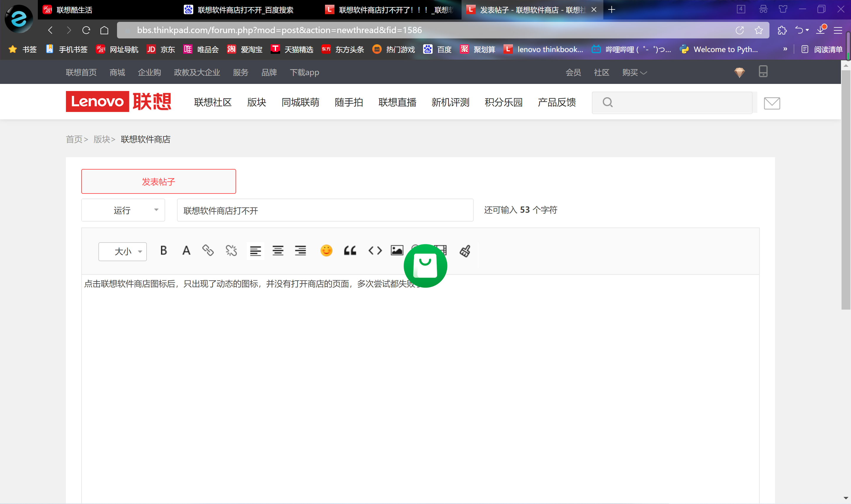Viewport: 851px width, 504px height.
Task: Switch to 联想软件商店打不开了 tab
Action: [391, 10]
